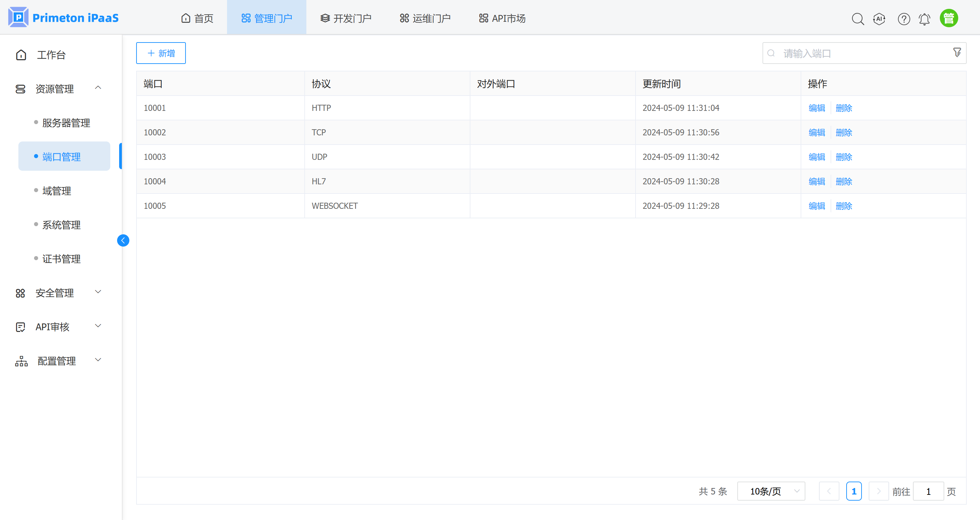Screen dimensions: 980x520
Task: Click the 新增 button to add a port
Action: point(161,53)
